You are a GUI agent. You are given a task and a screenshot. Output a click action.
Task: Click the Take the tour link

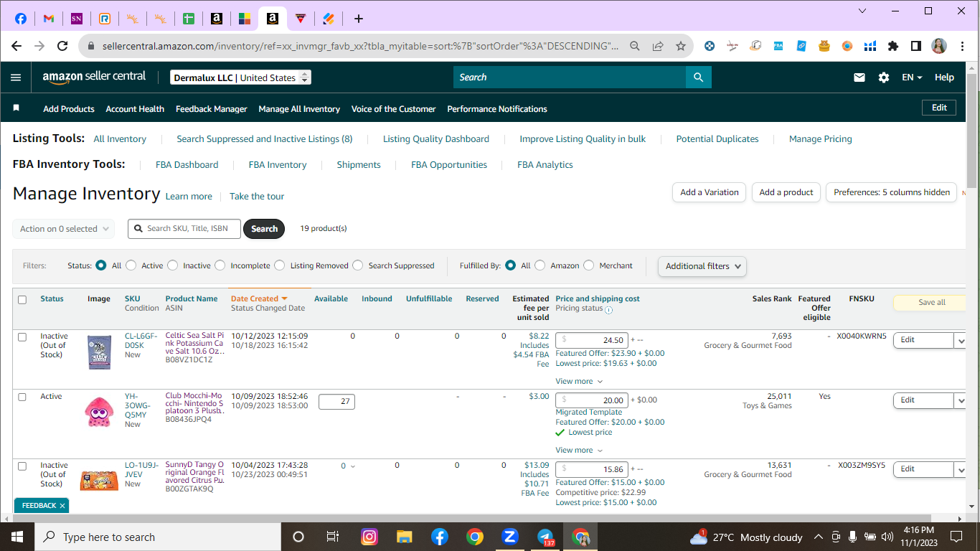point(257,197)
